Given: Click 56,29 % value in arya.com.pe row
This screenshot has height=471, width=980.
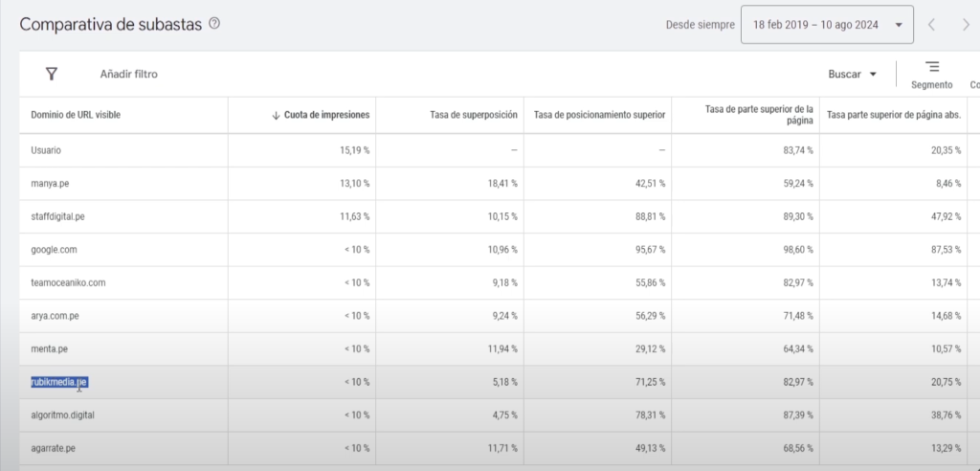Looking at the screenshot, I should (651, 316).
